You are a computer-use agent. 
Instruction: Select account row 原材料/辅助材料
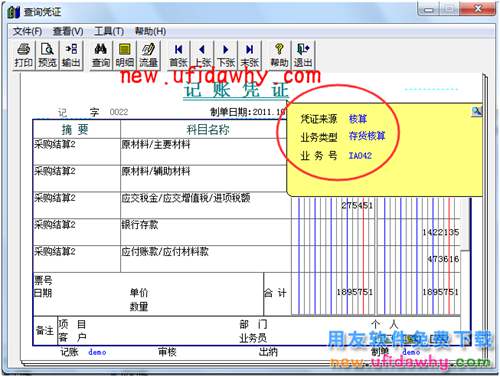156,171
